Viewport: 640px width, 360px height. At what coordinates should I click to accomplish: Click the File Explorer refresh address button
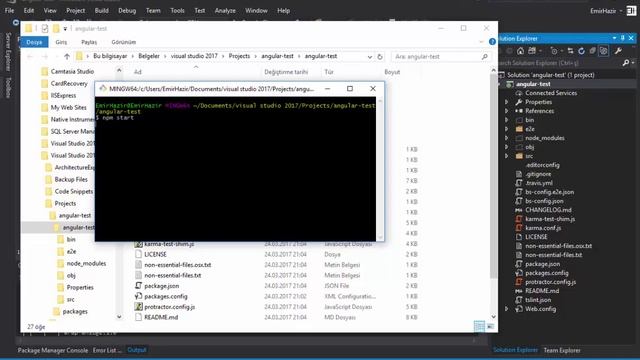coord(380,57)
